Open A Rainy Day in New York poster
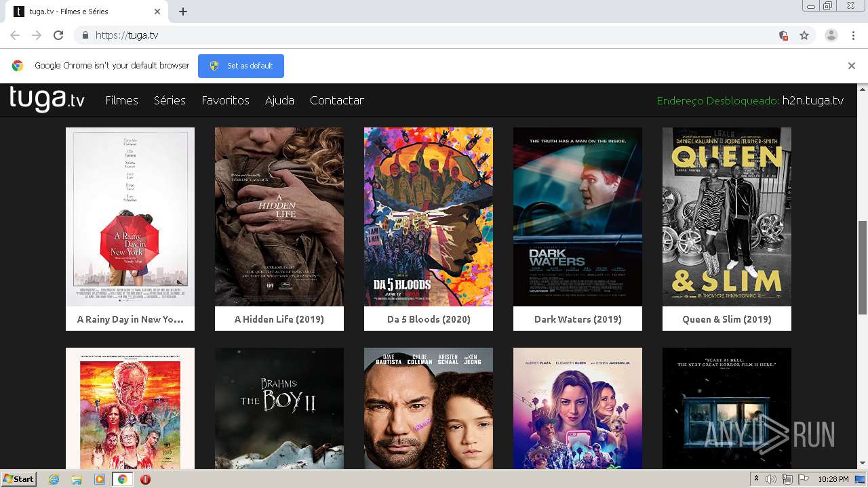868x488 pixels. click(130, 217)
